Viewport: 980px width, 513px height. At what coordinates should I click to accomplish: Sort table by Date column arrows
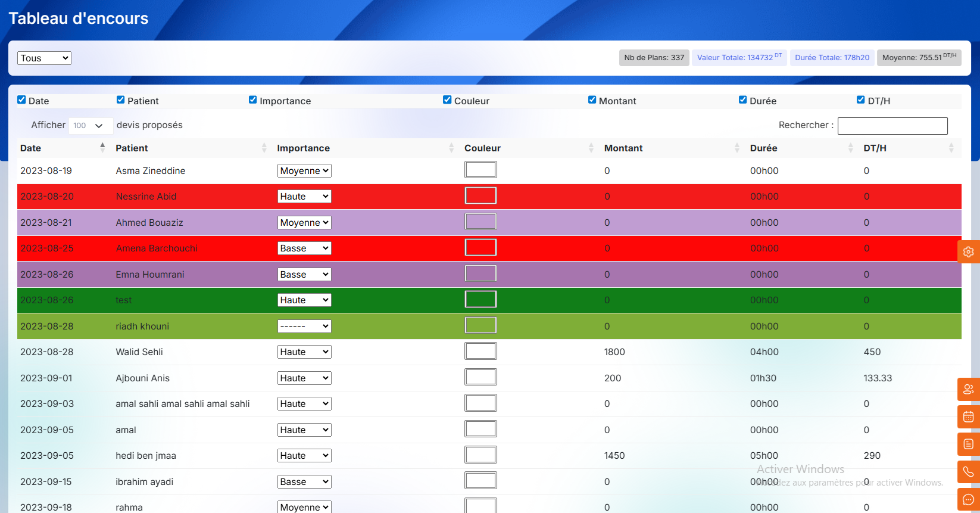click(x=102, y=148)
